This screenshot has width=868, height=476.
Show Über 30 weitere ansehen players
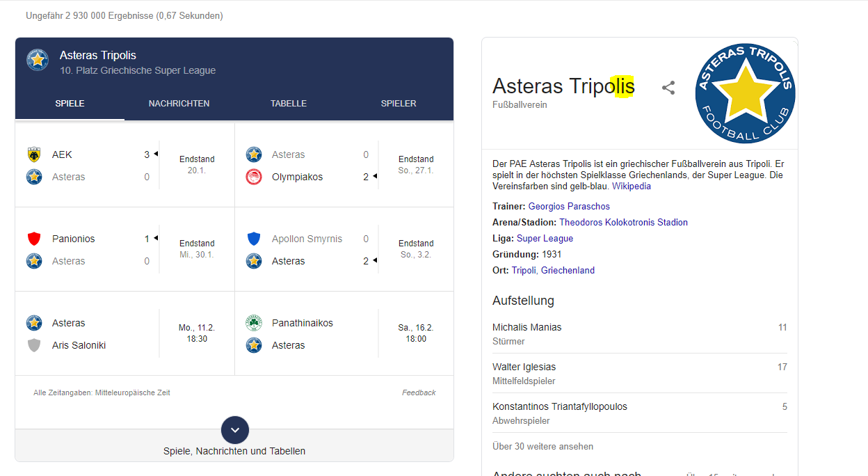[x=543, y=446]
